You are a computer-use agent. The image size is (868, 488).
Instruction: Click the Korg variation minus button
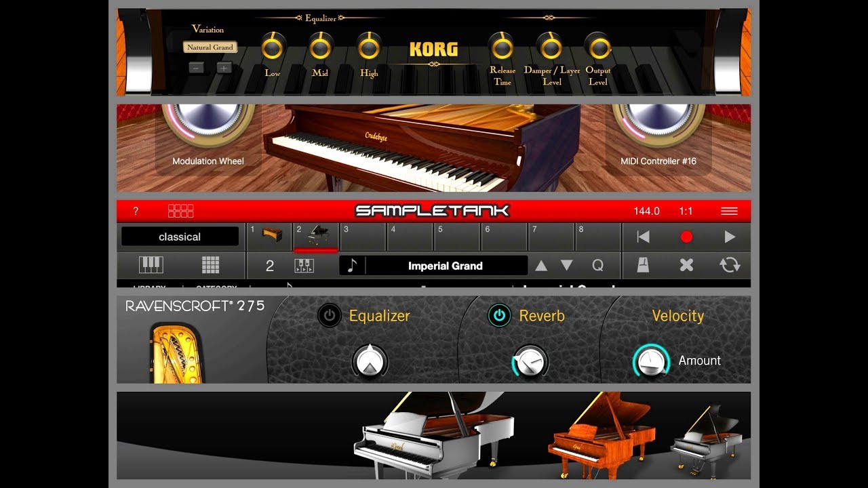(x=196, y=68)
